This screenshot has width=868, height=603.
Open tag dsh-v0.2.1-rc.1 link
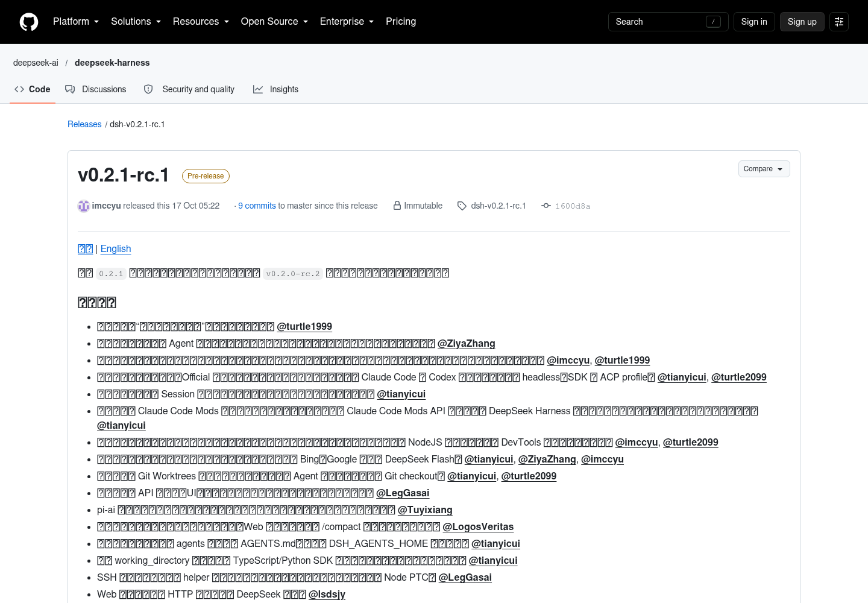click(498, 206)
